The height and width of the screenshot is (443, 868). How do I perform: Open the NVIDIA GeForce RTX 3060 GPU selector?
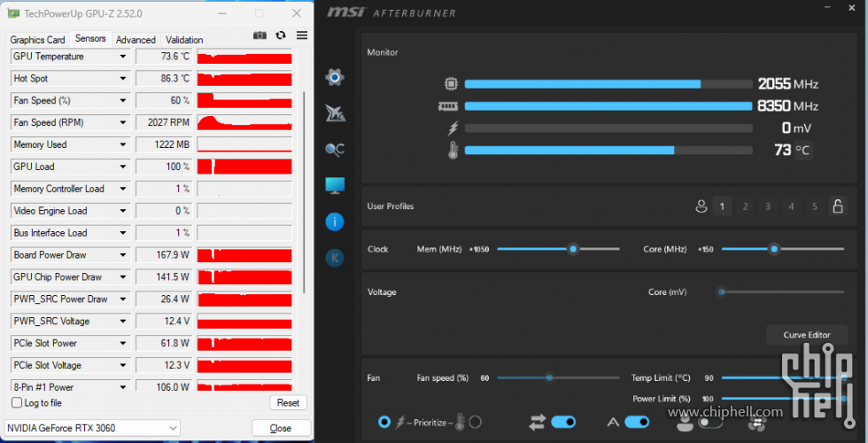[x=92, y=428]
